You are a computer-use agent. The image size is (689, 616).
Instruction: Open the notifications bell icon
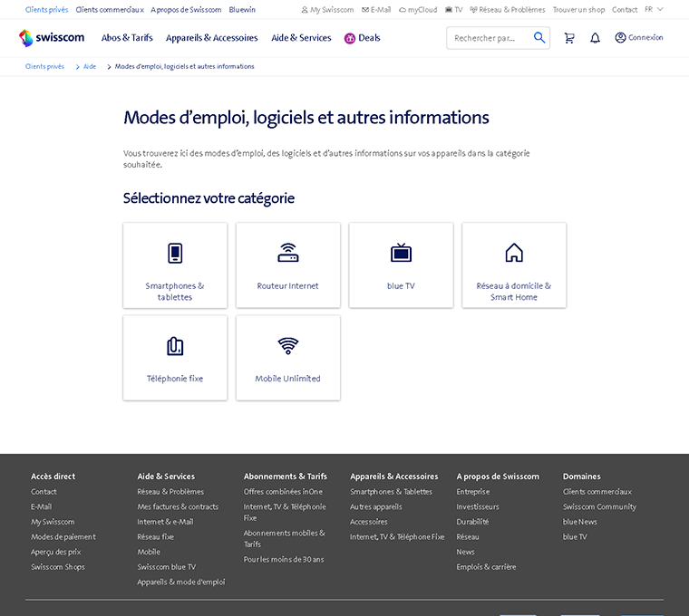tap(595, 38)
